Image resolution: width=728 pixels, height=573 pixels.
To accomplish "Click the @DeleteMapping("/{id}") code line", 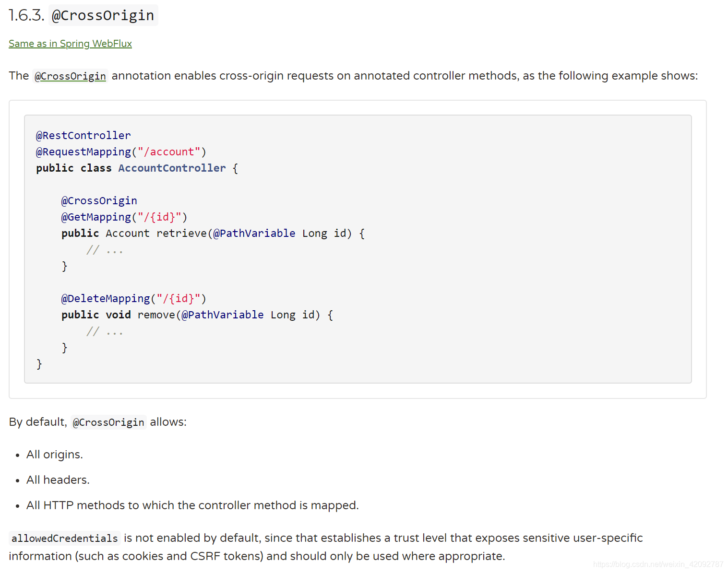I will click(133, 299).
